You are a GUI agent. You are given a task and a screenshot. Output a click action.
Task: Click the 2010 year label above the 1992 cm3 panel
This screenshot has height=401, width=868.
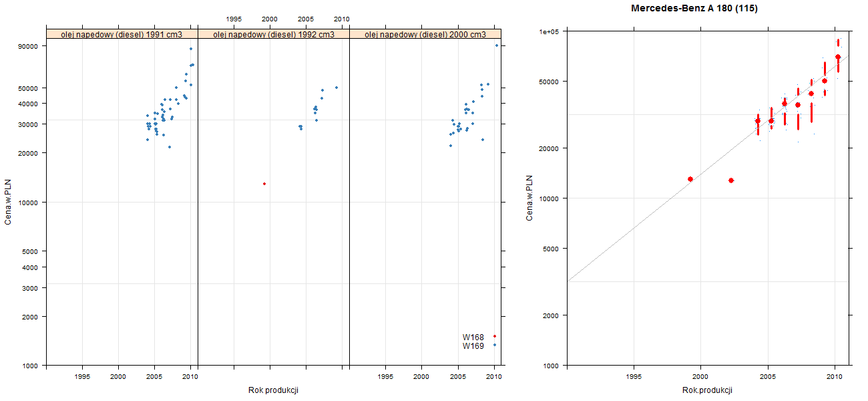coord(342,19)
